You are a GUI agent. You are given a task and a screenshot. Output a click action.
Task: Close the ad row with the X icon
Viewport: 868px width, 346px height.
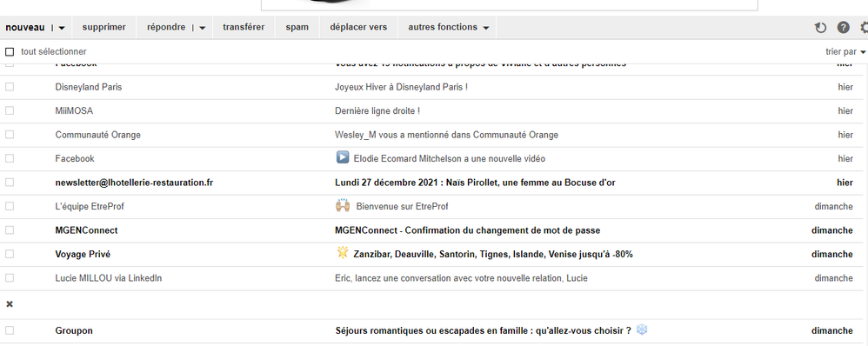tap(10, 304)
